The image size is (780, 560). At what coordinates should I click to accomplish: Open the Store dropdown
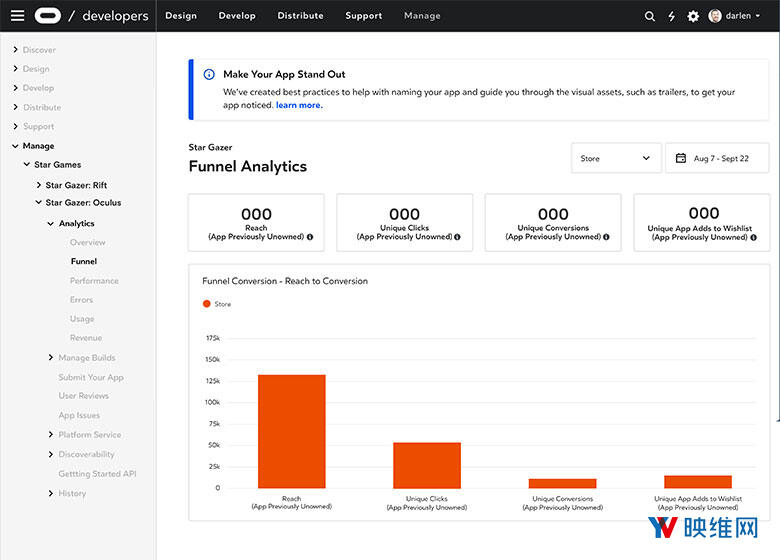coord(616,158)
